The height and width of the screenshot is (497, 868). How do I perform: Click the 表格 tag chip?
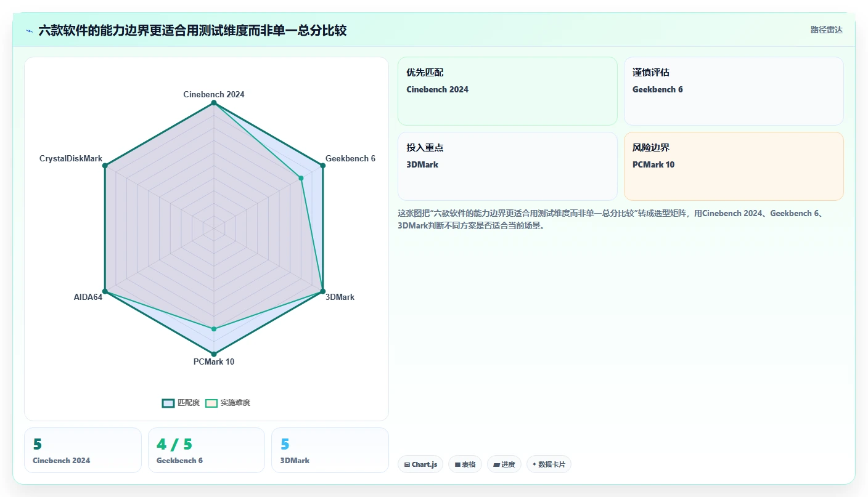coord(465,464)
